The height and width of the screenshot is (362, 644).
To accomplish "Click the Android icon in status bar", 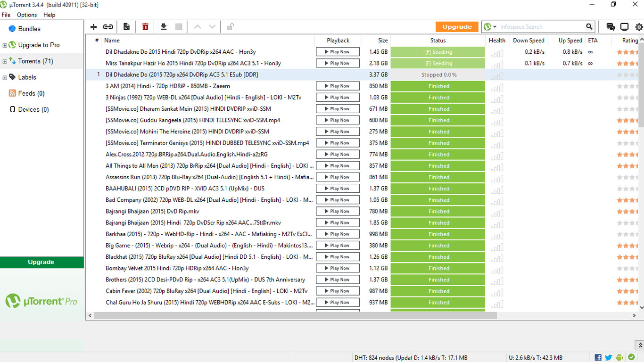I will (x=619, y=358).
